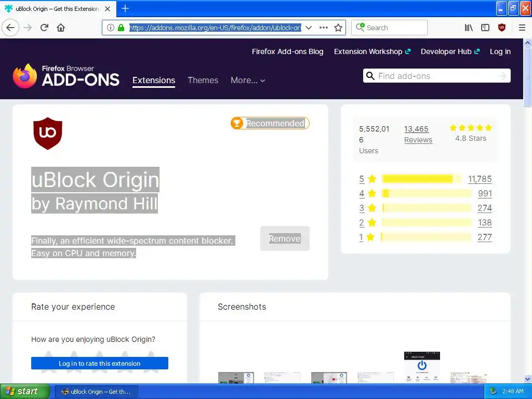Open the page actions three-dot menu
The height and width of the screenshot is (399, 532).
click(323, 28)
